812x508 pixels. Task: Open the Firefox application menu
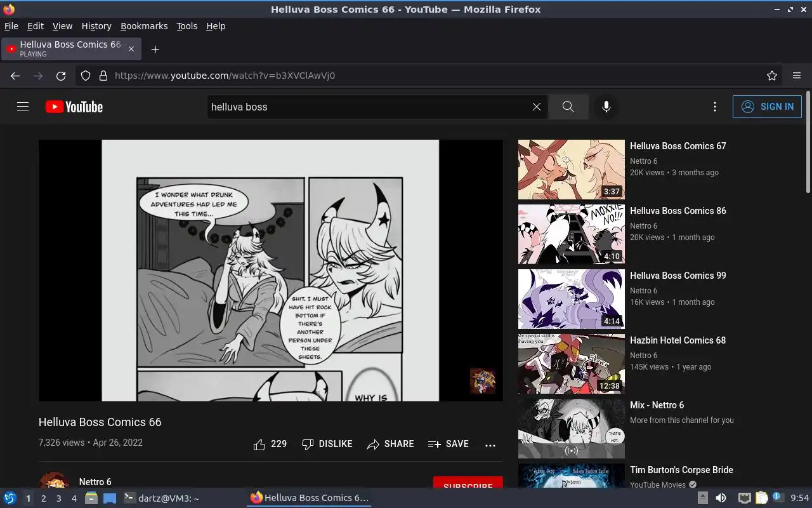point(797,76)
